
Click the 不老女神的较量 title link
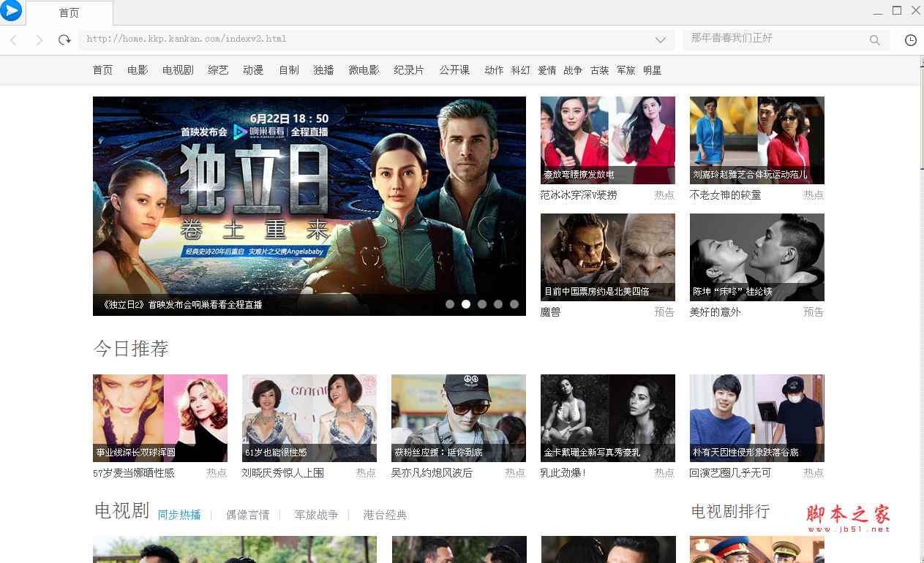coord(726,195)
